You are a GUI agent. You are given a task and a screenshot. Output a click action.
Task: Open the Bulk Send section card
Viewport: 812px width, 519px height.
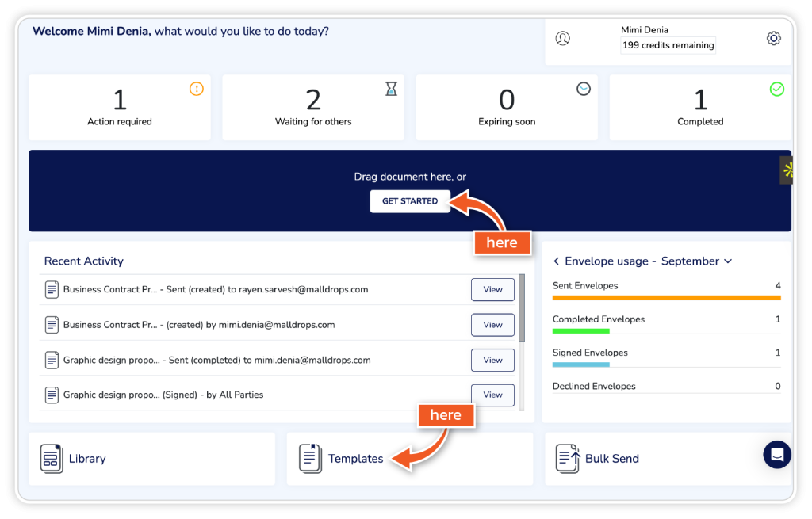[666, 459]
